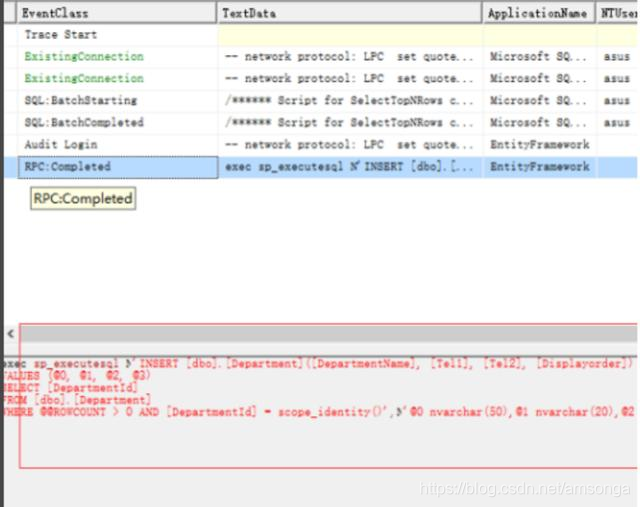Screen dimensions: 640x507
Task: Sort by the TextData column header
Action: point(349,13)
